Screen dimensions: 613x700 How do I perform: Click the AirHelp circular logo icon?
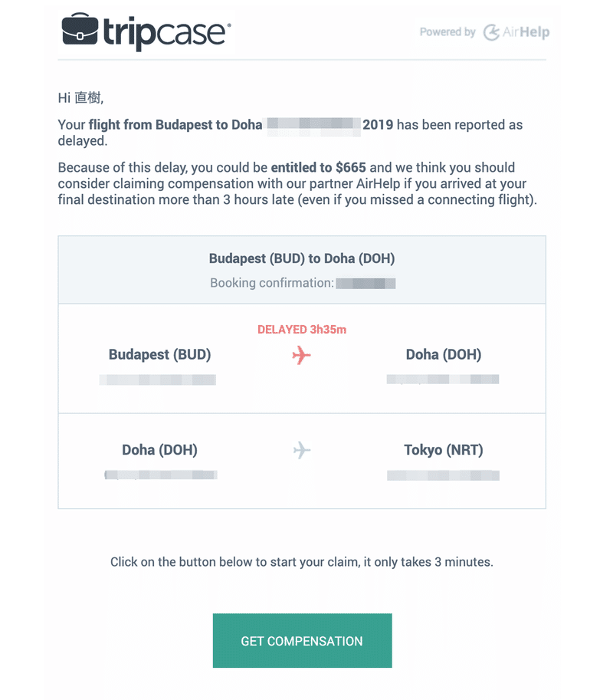[x=491, y=32]
